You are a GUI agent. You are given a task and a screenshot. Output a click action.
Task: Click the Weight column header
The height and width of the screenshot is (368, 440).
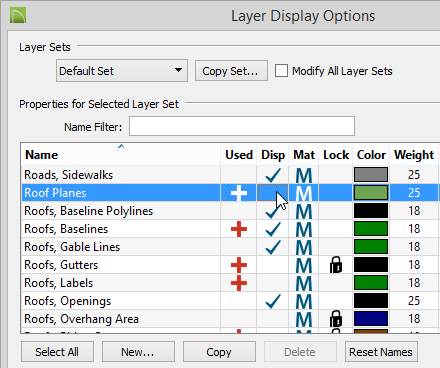pyautogui.click(x=414, y=155)
